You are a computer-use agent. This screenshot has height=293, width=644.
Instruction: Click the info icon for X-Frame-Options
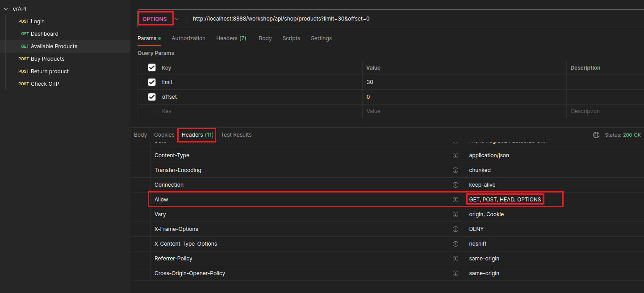(x=456, y=229)
